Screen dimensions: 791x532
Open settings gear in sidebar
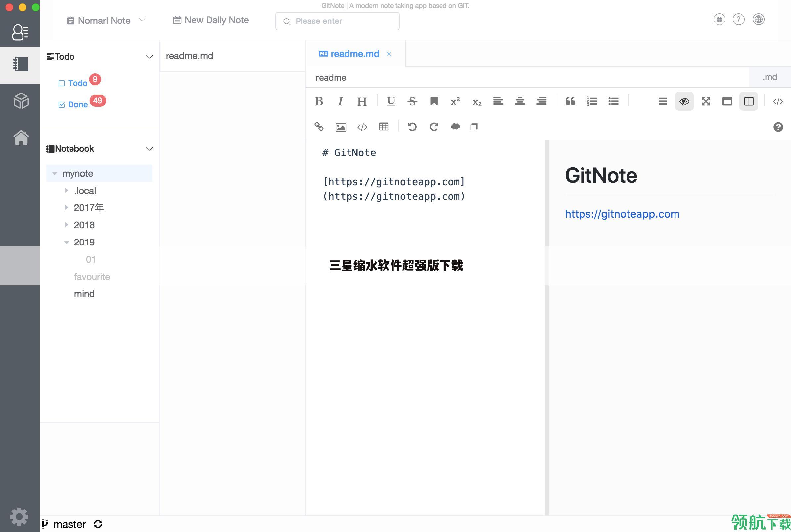coord(19,517)
